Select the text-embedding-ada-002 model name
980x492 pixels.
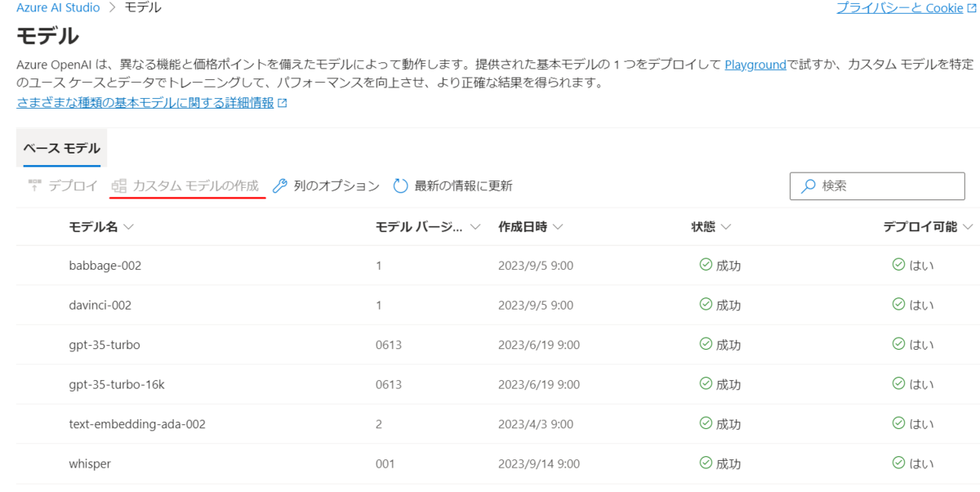coord(137,424)
